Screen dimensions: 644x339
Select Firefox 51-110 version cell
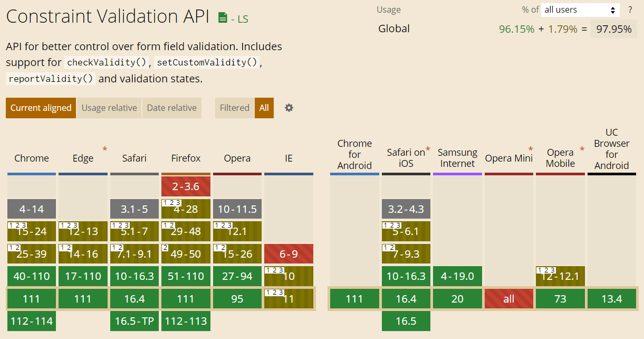coord(186,276)
